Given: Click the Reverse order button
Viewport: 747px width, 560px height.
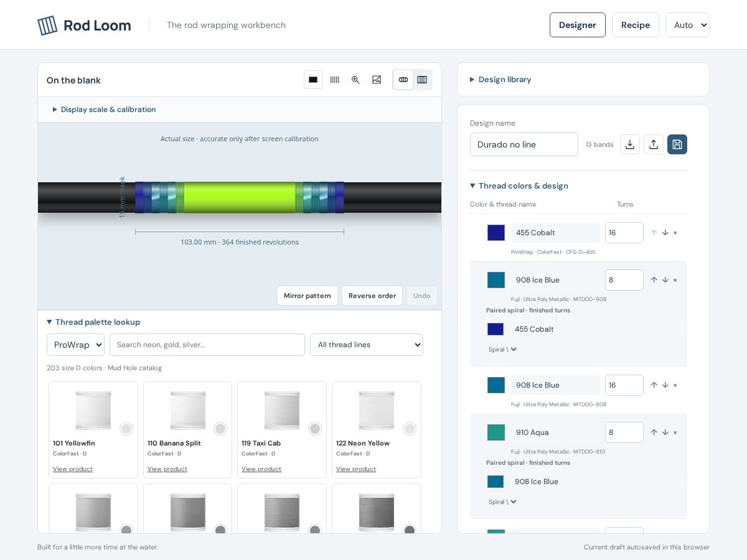Looking at the screenshot, I should pyautogui.click(x=372, y=296).
